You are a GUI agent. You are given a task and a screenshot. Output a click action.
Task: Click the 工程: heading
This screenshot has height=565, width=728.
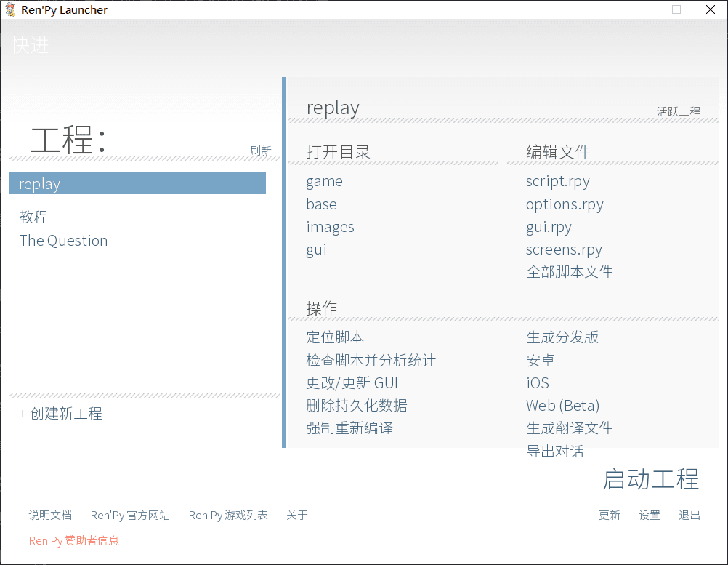click(x=68, y=140)
